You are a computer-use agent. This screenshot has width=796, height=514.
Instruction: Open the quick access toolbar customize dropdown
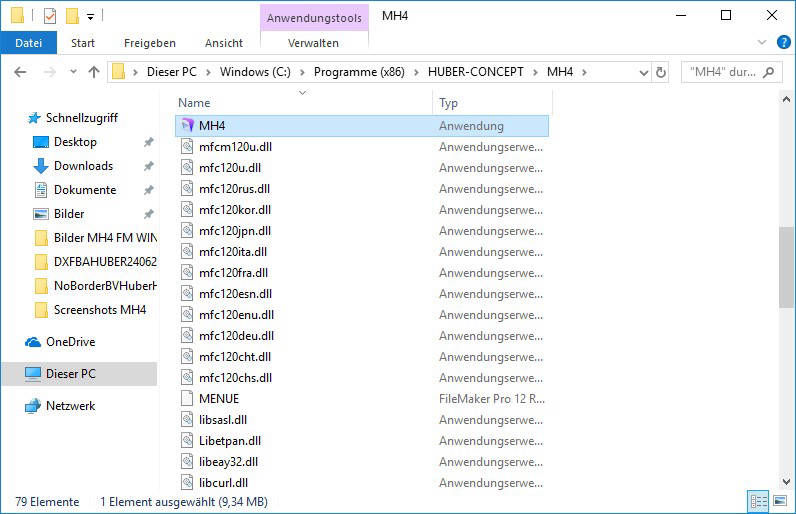[x=90, y=16]
